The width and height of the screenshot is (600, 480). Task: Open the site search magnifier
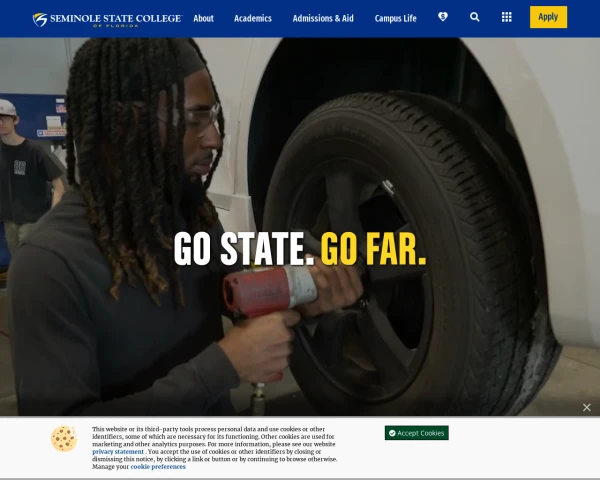474,17
